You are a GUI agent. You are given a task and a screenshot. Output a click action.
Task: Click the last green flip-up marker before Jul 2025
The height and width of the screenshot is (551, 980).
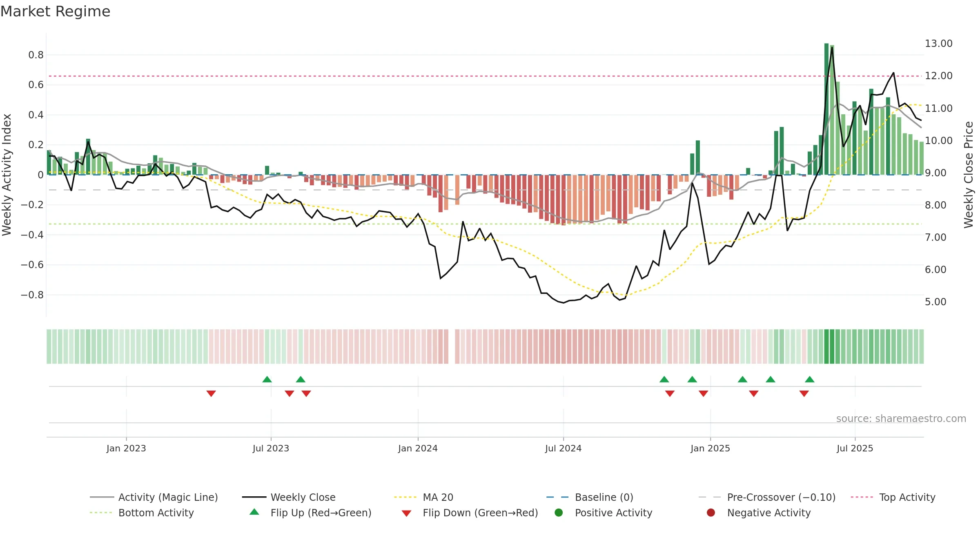810,379
